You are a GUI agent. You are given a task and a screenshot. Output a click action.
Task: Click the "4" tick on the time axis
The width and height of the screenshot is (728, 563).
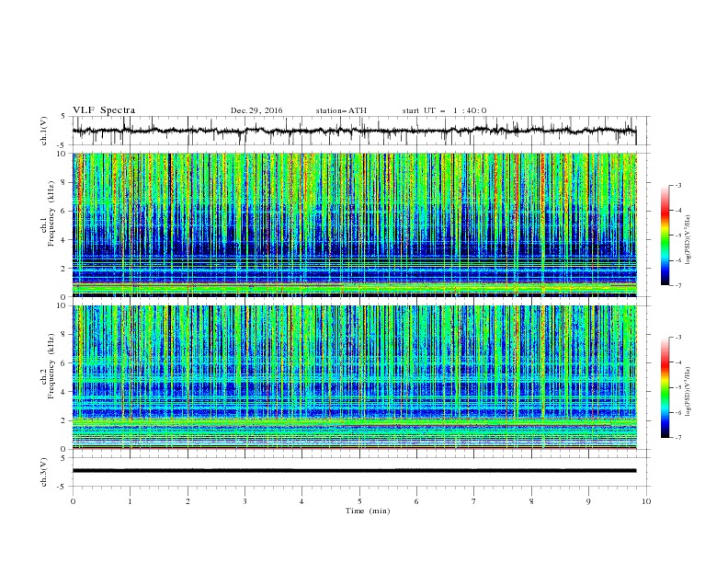coord(301,501)
